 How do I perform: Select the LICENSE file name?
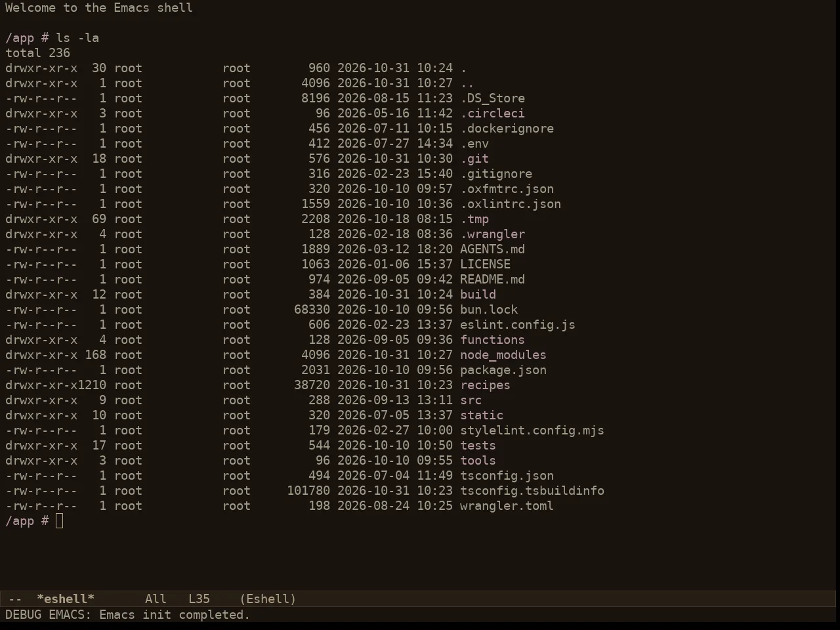485,264
